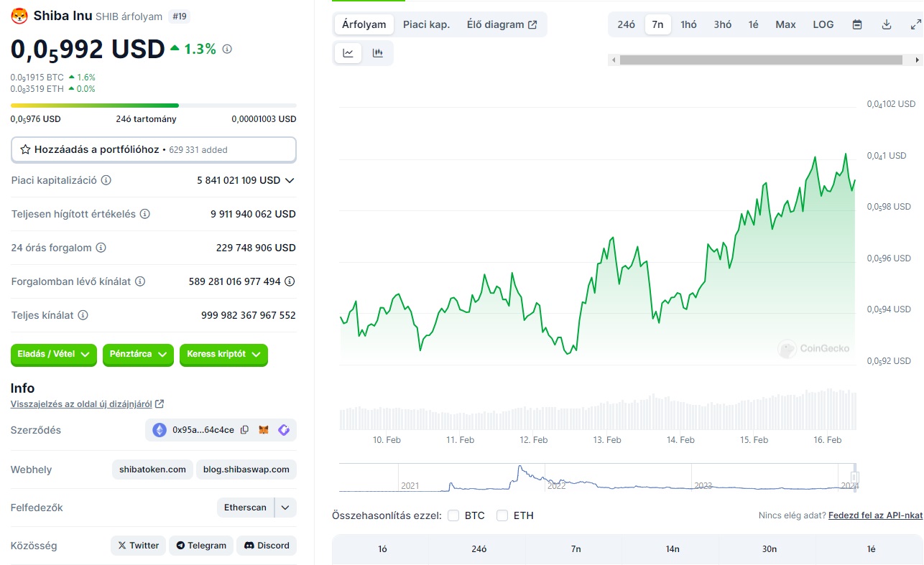Screen dimensions: 924x565
Task: Tick the BTC comparison checkbox
Action: point(453,515)
